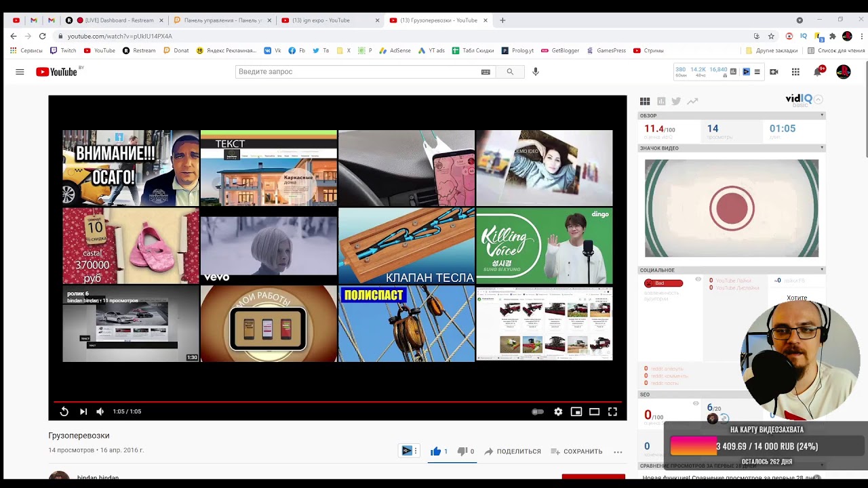Open the GetBlogger bookmark

[560, 51]
